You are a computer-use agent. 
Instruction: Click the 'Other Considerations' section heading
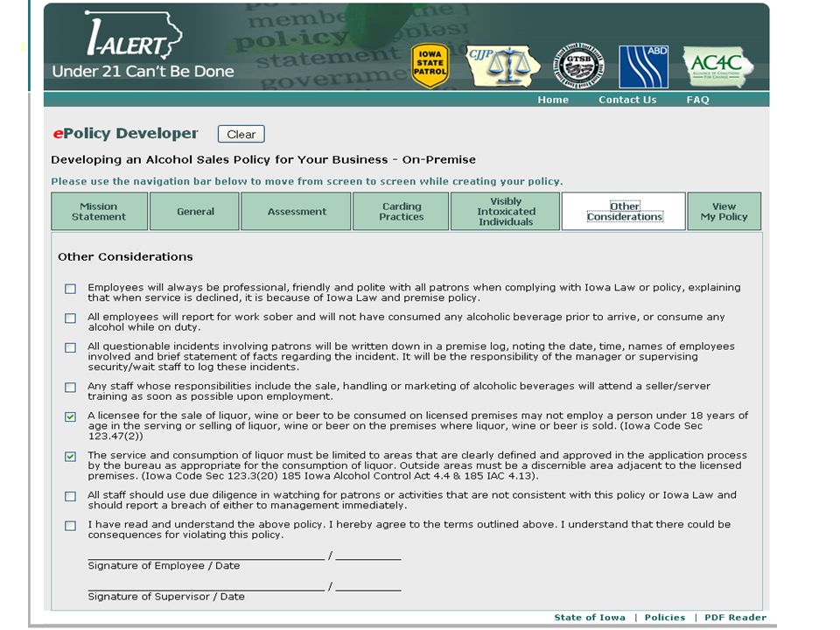pos(125,256)
